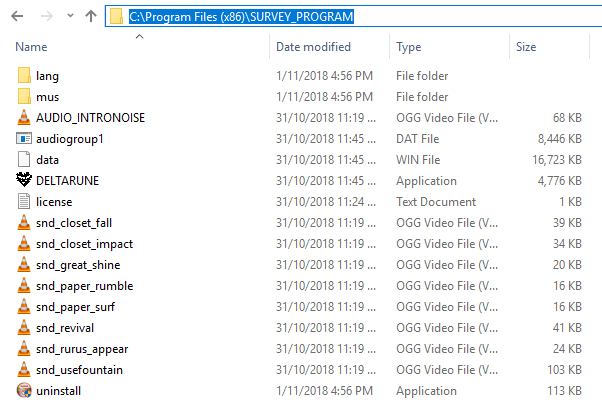Click the address bar path field
This screenshot has height=412, width=602.
(353, 16)
